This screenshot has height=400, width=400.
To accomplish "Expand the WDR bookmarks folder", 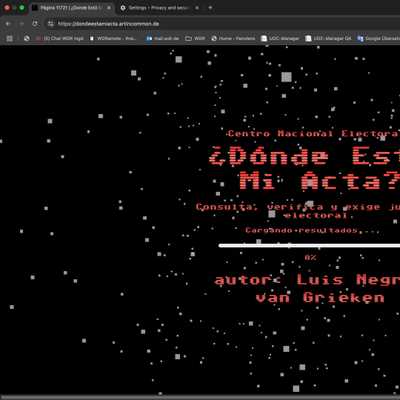I will tap(196, 39).
